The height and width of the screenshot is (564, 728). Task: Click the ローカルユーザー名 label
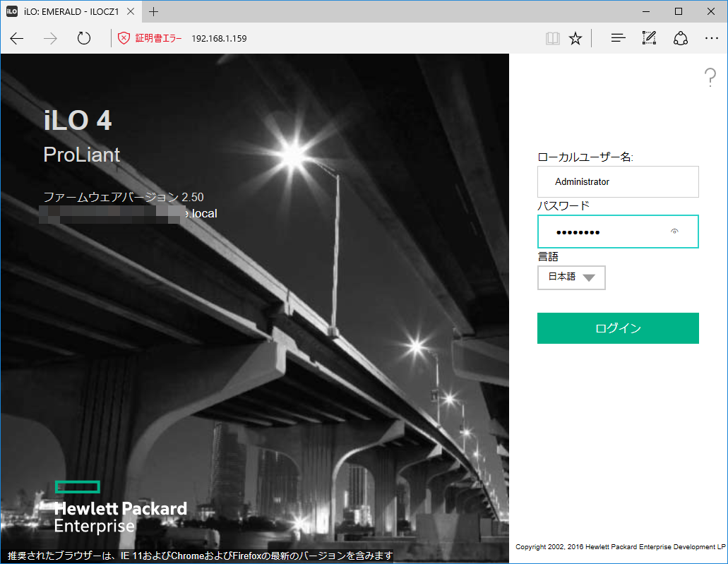(x=585, y=157)
